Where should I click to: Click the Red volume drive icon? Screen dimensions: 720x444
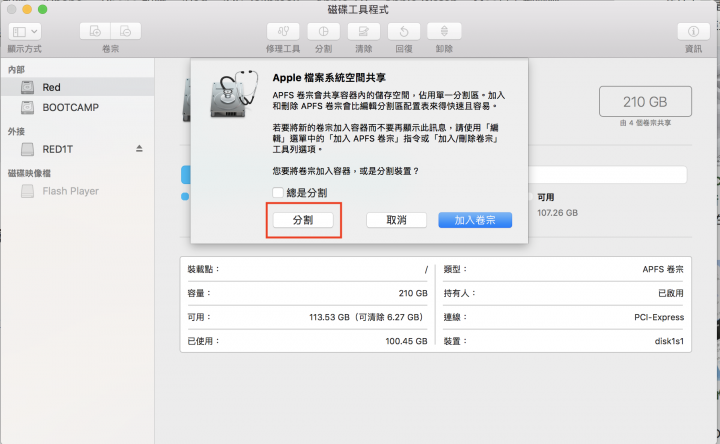28,87
